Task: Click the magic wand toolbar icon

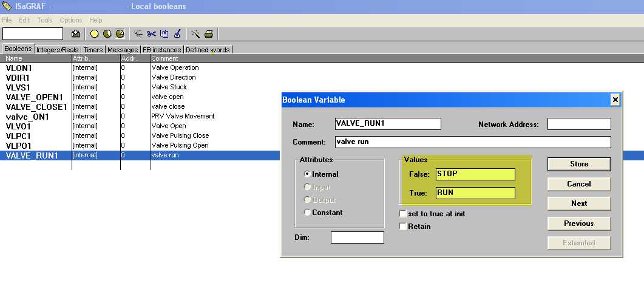Action: click(196, 33)
